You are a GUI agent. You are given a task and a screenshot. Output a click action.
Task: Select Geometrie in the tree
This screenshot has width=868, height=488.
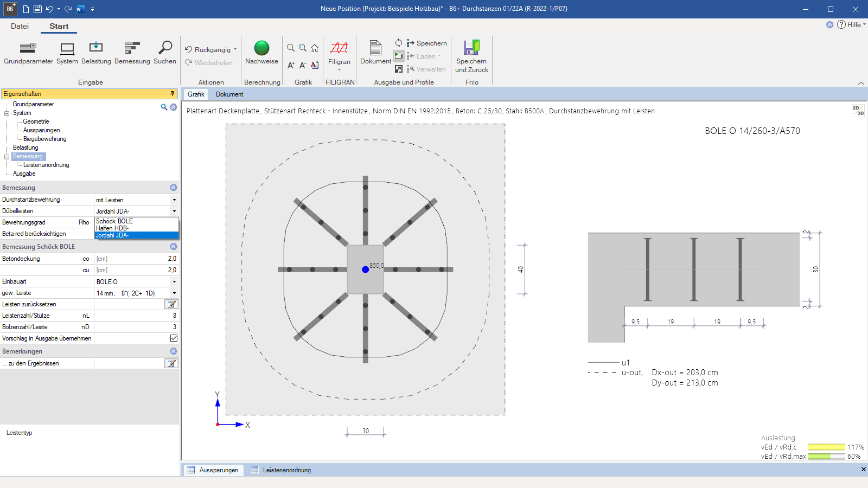coord(36,121)
